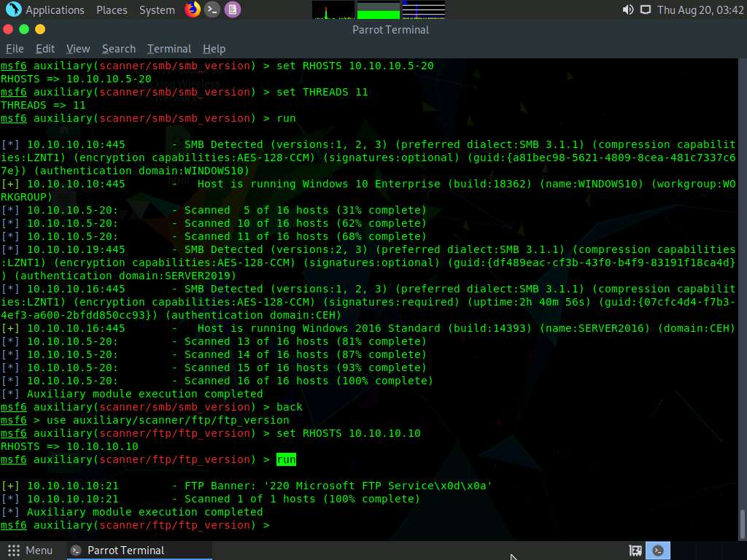Click the purple text editor launcher
This screenshot has width=747, height=560.
[233, 9]
